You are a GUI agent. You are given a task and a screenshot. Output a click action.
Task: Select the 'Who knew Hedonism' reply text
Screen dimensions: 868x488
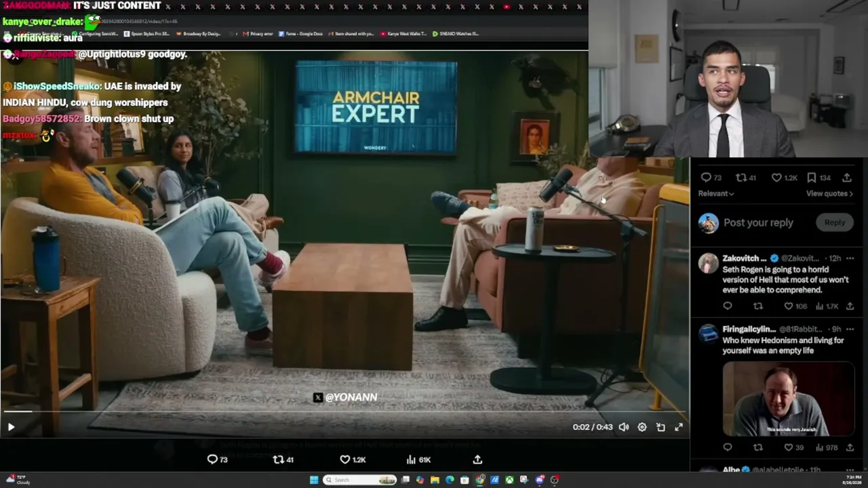783,346
